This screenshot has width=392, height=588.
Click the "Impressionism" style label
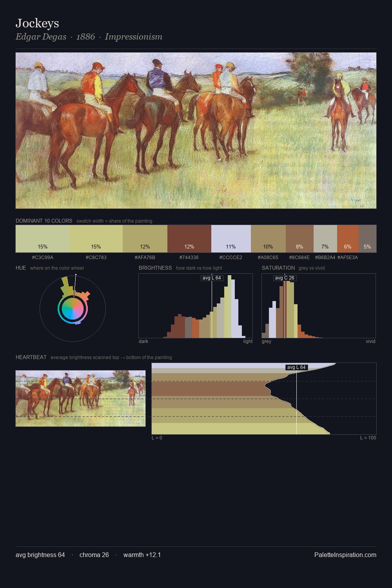(134, 37)
